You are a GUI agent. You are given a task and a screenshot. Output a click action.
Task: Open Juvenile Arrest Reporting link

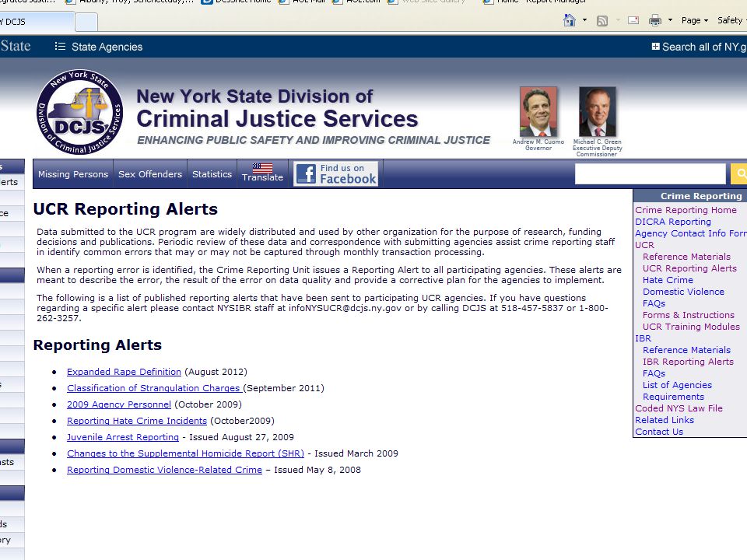122,437
